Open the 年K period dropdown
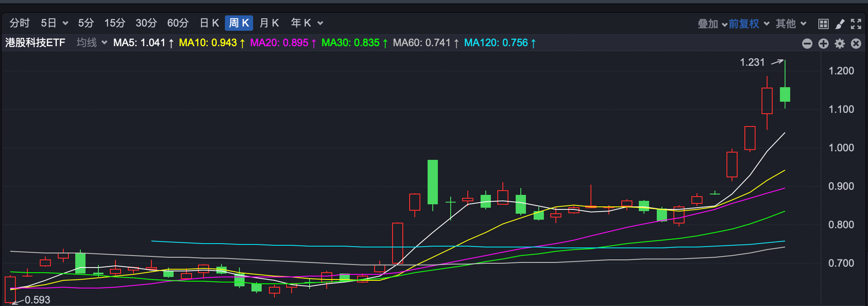This screenshot has height=306, width=868. (x=306, y=23)
